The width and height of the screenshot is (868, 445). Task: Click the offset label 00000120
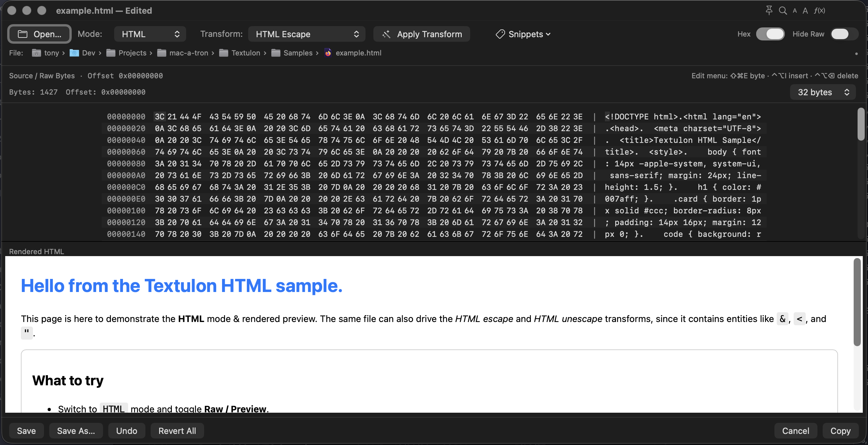[126, 222]
